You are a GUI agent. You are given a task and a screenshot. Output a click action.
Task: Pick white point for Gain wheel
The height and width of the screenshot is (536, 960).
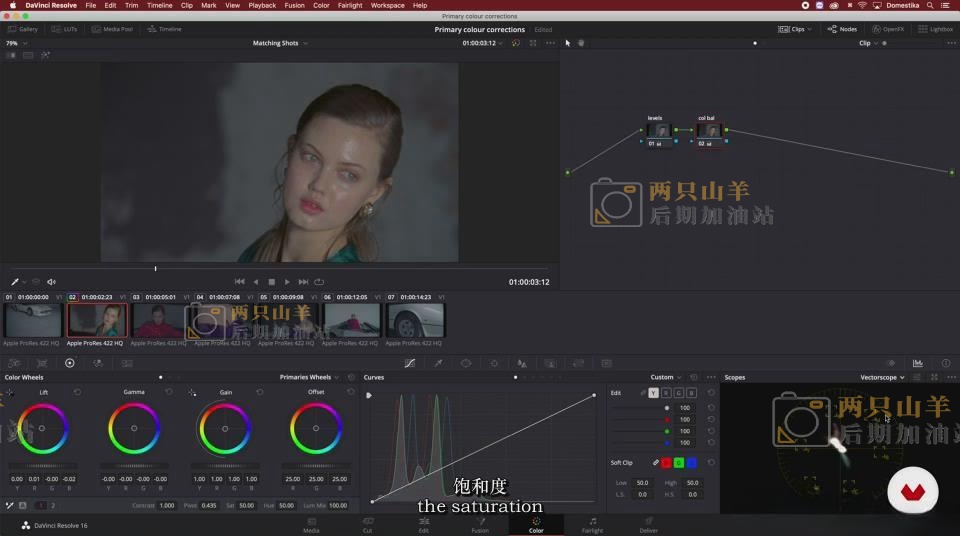[x=192, y=392]
